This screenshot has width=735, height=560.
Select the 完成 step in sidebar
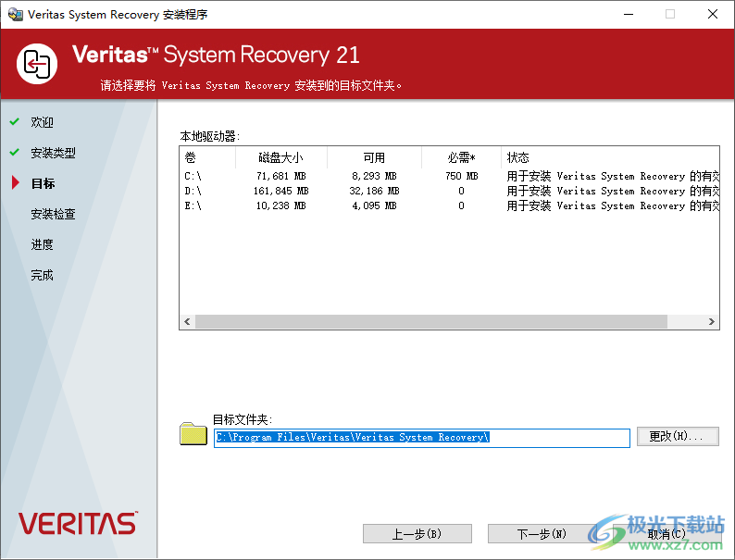tap(43, 275)
